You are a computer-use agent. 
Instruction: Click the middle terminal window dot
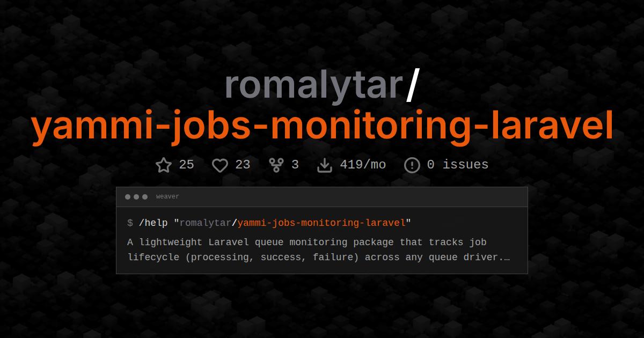click(136, 197)
